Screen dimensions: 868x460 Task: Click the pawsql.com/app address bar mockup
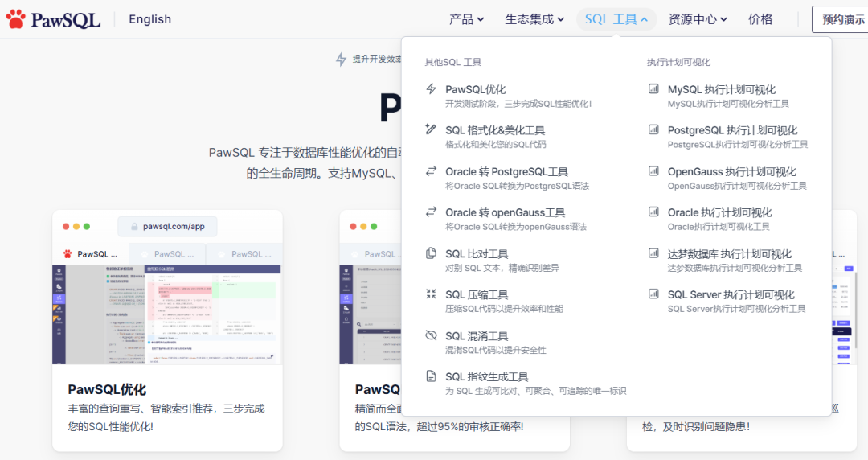pos(167,227)
